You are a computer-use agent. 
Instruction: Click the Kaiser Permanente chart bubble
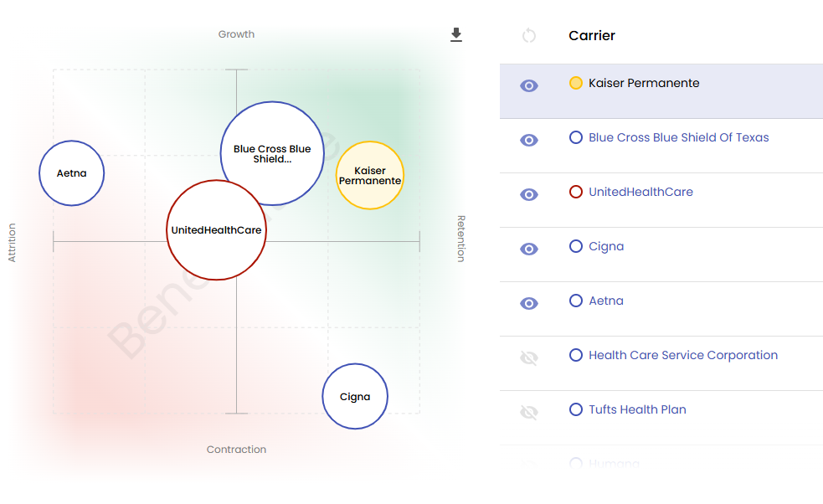click(x=370, y=175)
